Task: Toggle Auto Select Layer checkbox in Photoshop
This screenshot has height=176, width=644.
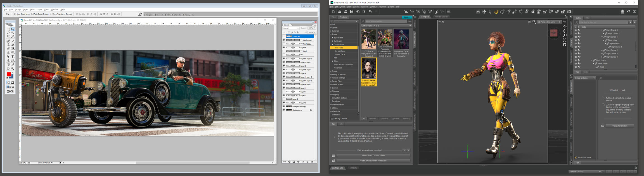Action: [x=15, y=14]
